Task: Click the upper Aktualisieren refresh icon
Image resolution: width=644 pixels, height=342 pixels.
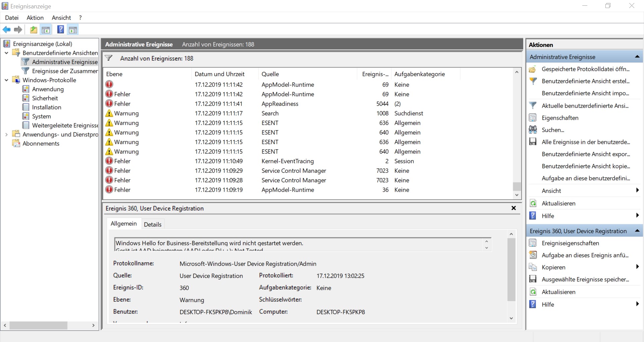Action: [533, 203]
